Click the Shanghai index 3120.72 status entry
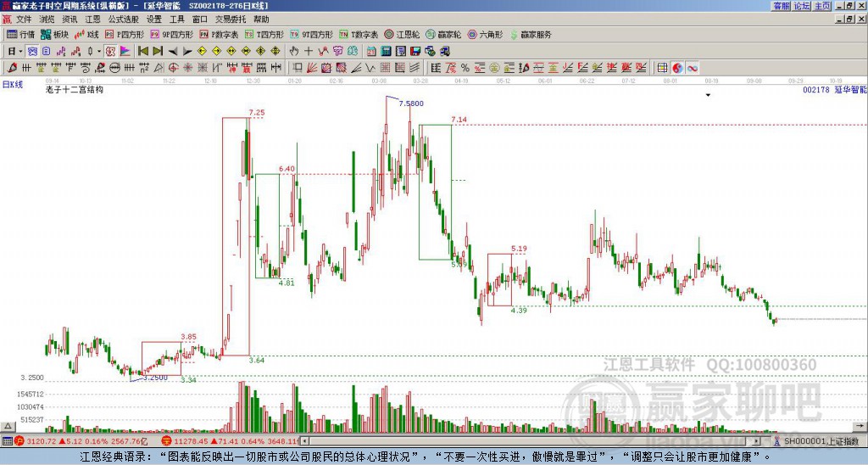The width and height of the screenshot is (868, 465). coord(81,441)
